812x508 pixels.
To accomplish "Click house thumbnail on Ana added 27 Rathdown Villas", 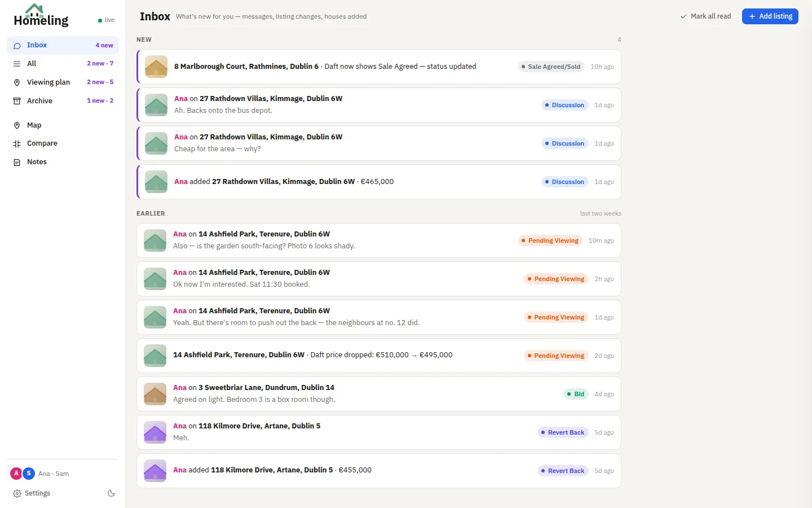I will pyautogui.click(x=156, y=182).
